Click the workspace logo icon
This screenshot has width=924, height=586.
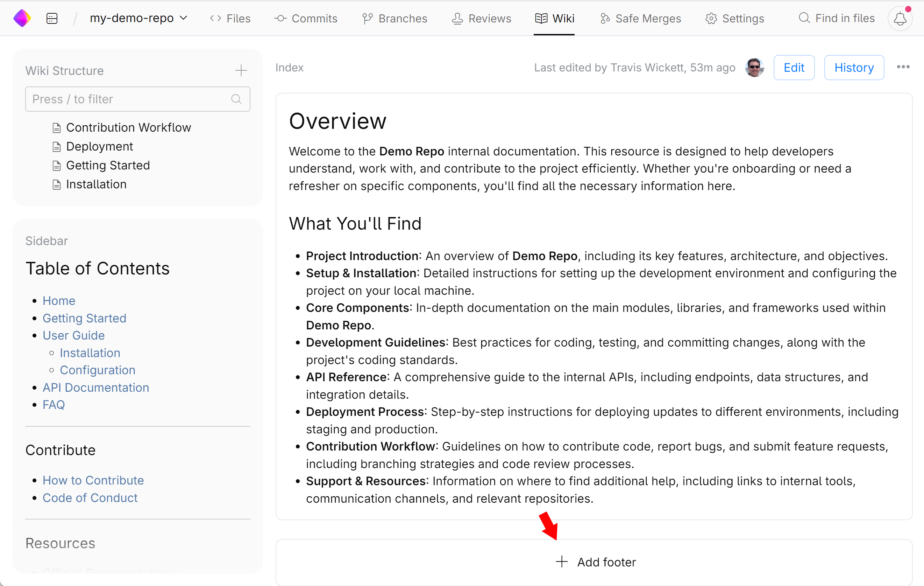[22, 18]
